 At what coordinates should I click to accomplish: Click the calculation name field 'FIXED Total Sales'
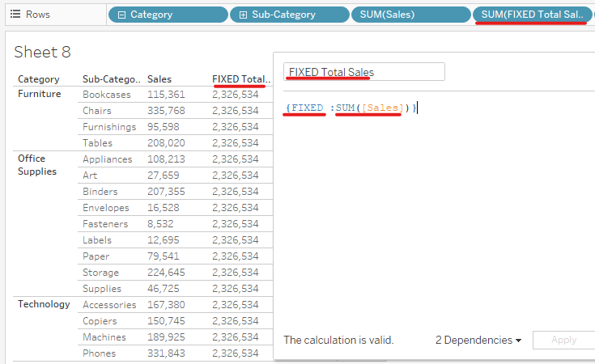pos(363,72)
